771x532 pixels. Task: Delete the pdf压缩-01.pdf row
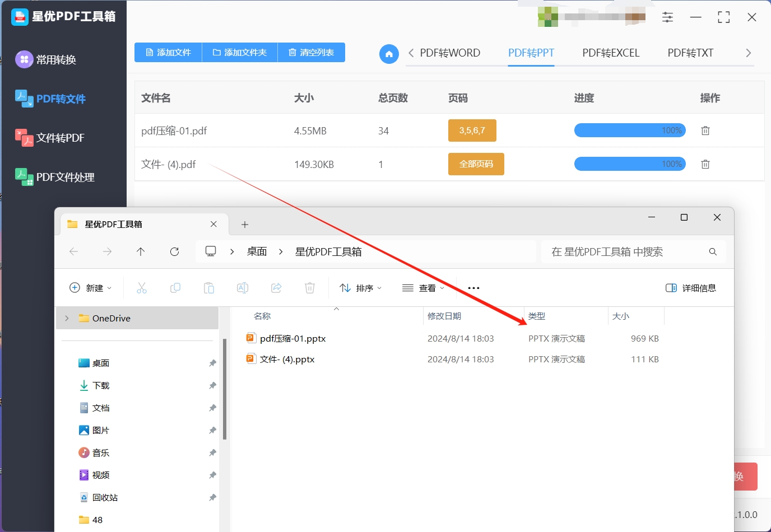[x=705, y=130]
